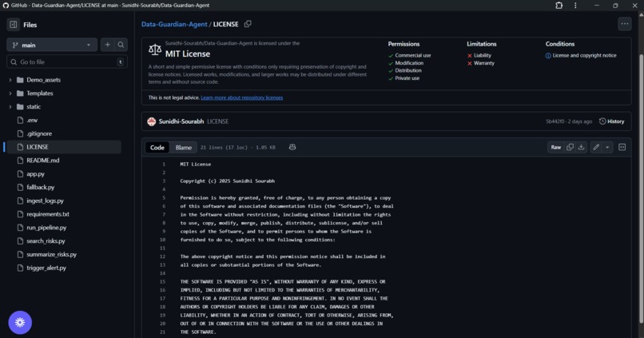Open the app.py file
This screenshot has width=644, height=338.
point(36,173)
